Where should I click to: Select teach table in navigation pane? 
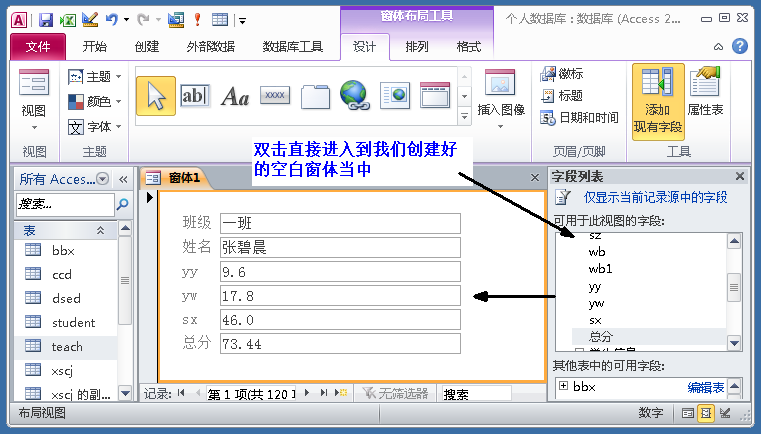[x=66, y=347]
